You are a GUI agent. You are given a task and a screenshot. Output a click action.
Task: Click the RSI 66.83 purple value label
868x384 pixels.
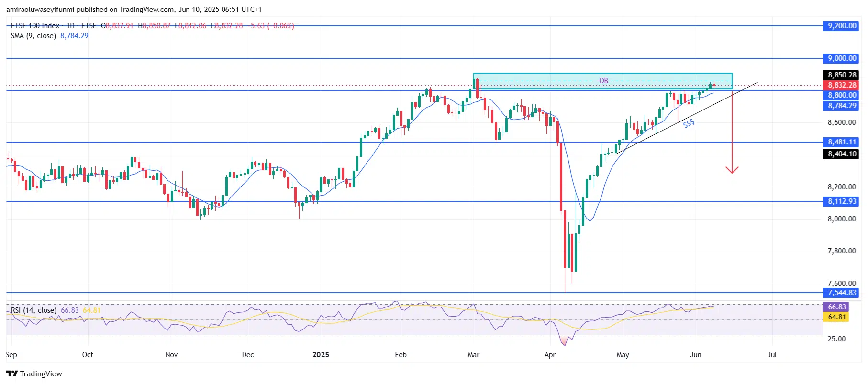[x=836, y=307]
